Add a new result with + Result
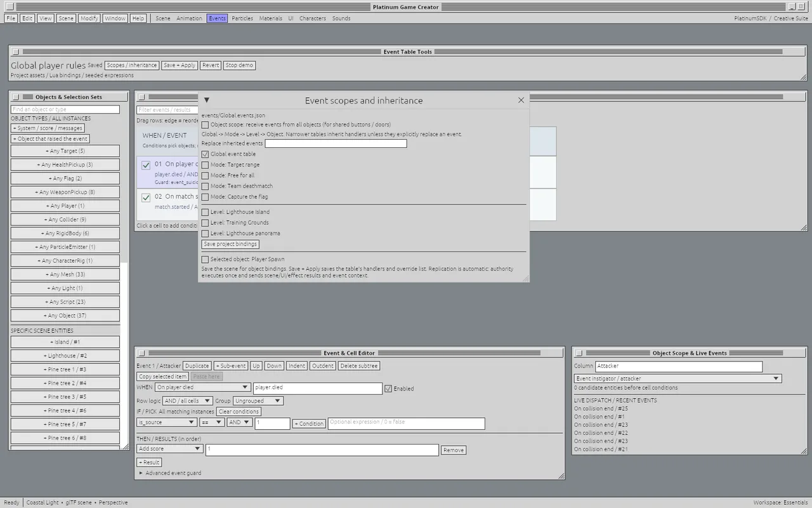This screenshot has width=812, height=508. pos(149,462)
